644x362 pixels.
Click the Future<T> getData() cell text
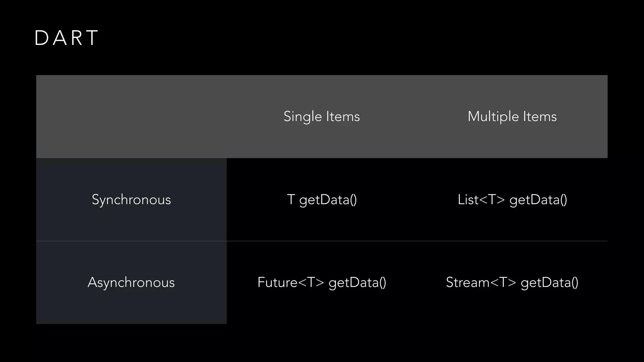[322, 282]
